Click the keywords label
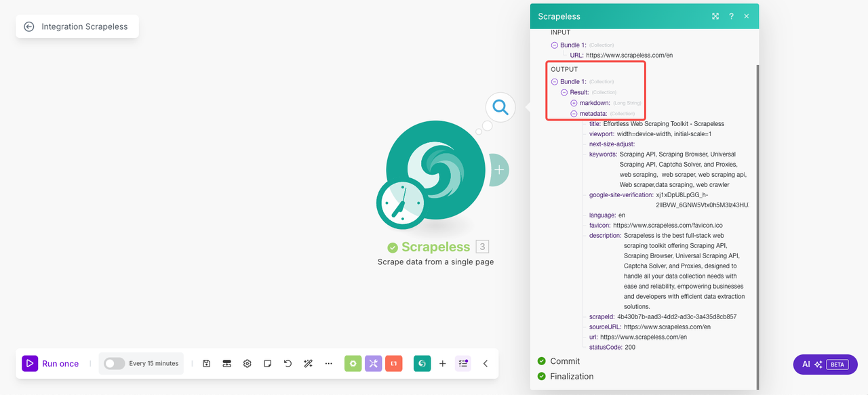The width and height of the screenshot is (868, 395). click(x=603, y=154)
